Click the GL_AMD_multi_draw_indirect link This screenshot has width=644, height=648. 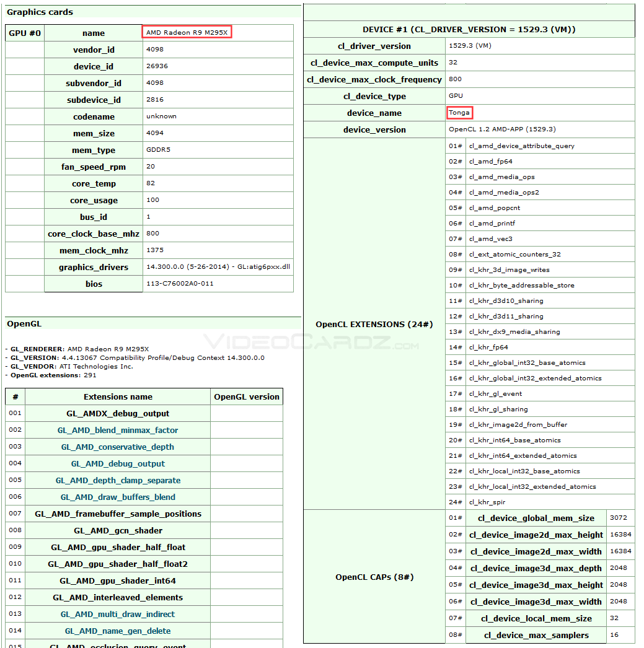click(118, 614)
